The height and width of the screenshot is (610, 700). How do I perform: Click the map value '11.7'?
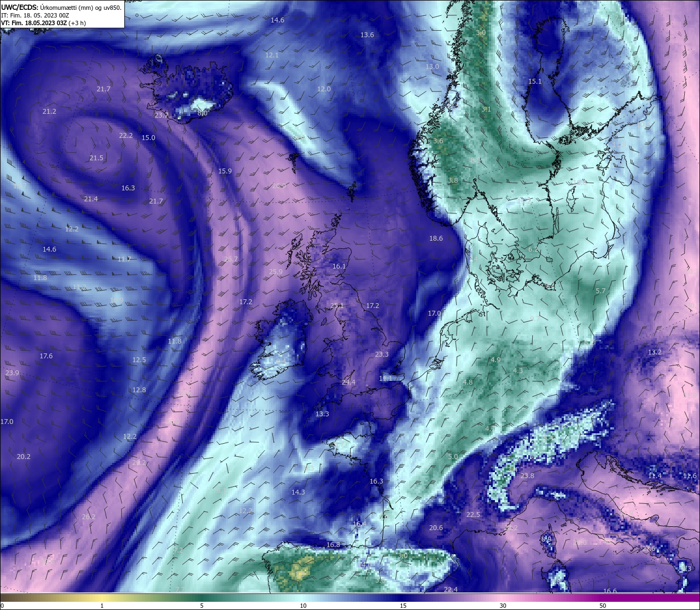[x=124, y=259]
